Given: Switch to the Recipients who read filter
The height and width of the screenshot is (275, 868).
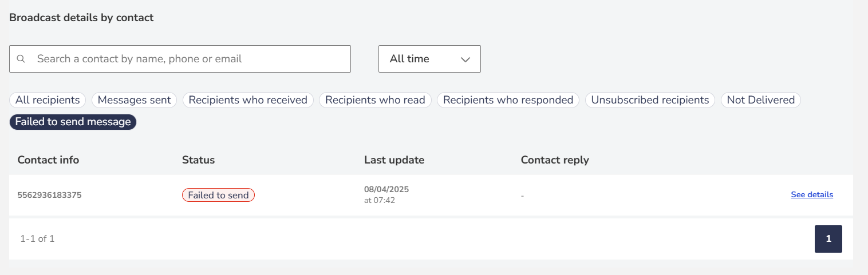Looking at the screenshot, I should 375,100.
